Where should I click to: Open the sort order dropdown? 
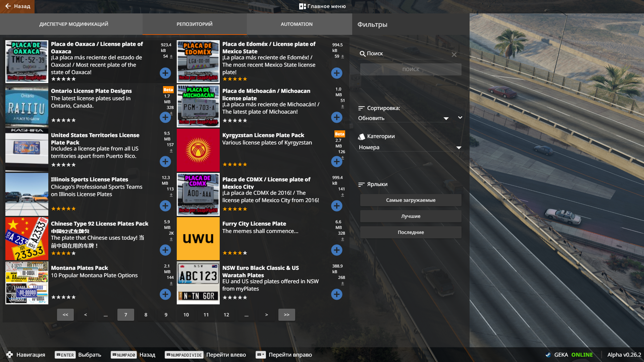[404, 118]
